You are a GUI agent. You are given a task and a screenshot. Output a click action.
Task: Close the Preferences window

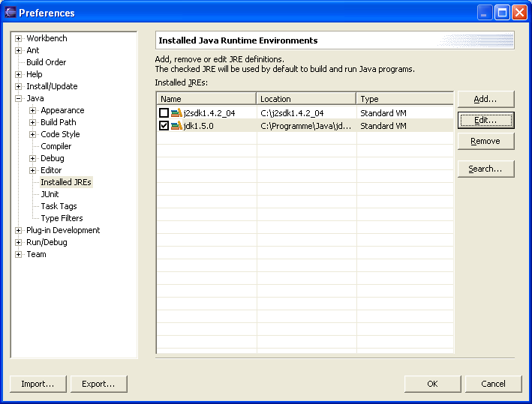click(519, 13)
